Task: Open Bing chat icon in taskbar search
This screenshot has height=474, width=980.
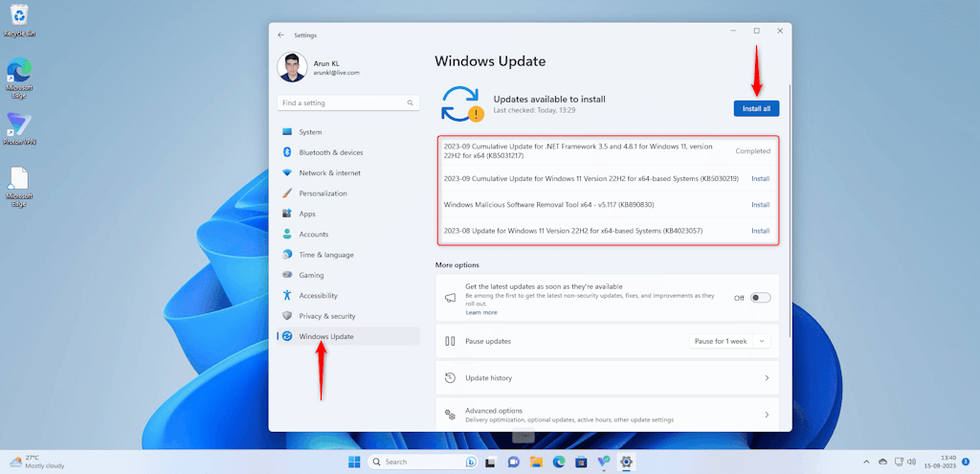Action: [x=471, y=463]
